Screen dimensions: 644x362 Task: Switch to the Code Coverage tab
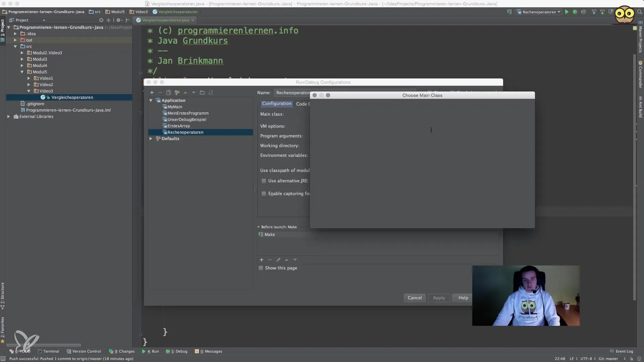[302, 104]
